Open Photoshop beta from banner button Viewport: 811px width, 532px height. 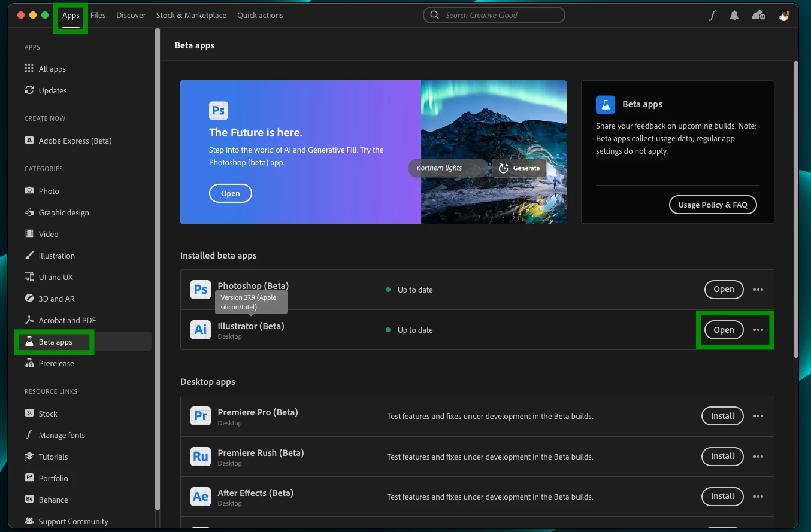pos(231,193)
